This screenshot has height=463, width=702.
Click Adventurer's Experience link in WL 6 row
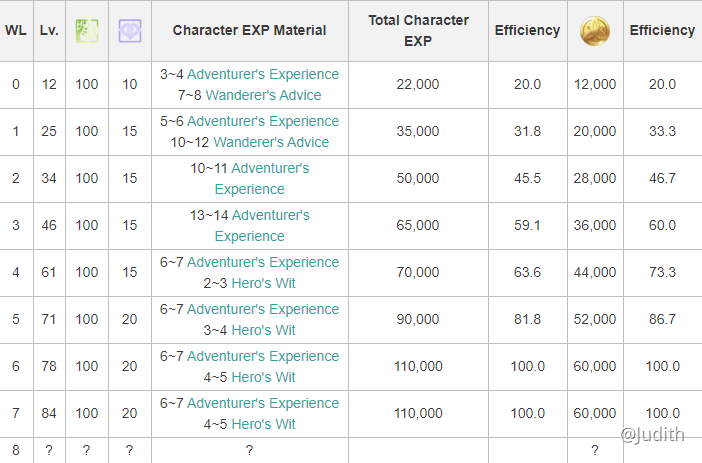coord(263,356)
